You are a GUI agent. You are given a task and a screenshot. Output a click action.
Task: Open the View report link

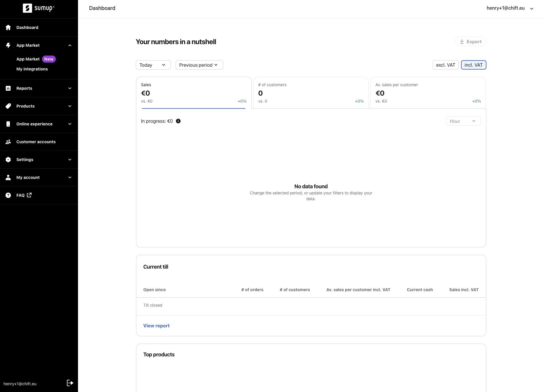click(x=156, y=326)
